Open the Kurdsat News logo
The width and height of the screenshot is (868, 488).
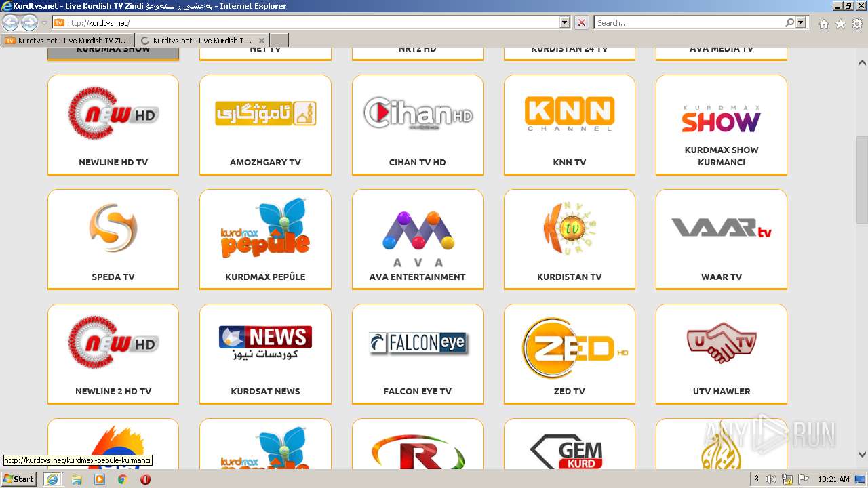click(265, 342)
